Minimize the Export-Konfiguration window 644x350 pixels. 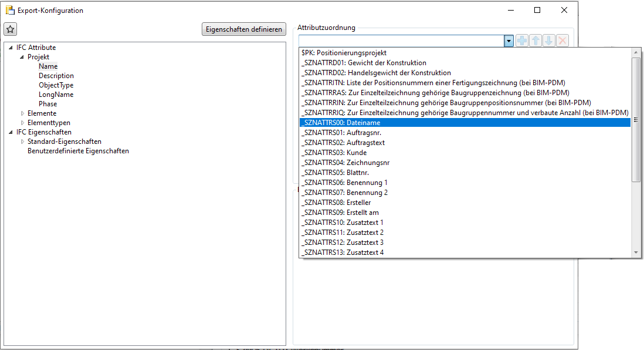click(511, 11)
